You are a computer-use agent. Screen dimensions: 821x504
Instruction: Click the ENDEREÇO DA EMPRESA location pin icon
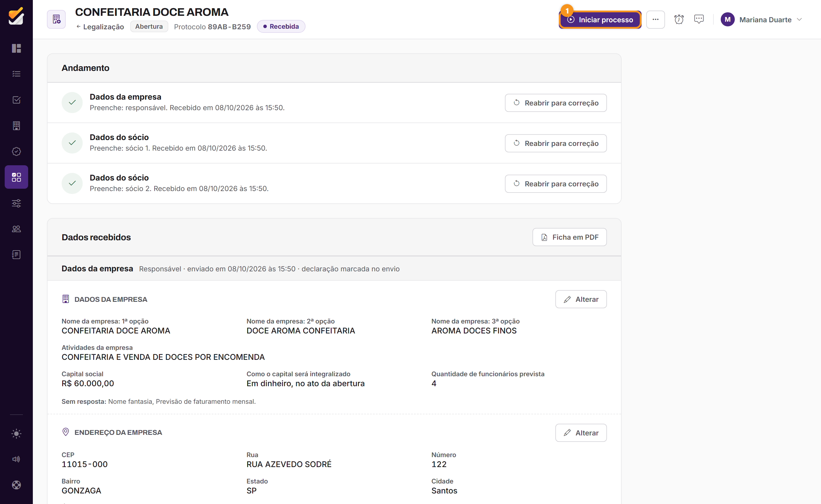coord(66,432)
